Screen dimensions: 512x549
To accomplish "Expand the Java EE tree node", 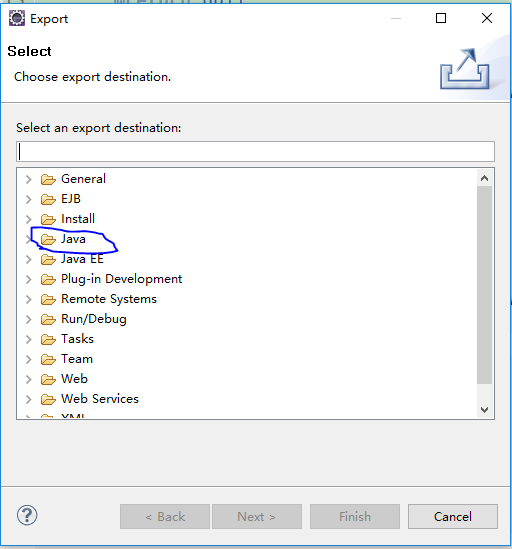I will [29, 259].
